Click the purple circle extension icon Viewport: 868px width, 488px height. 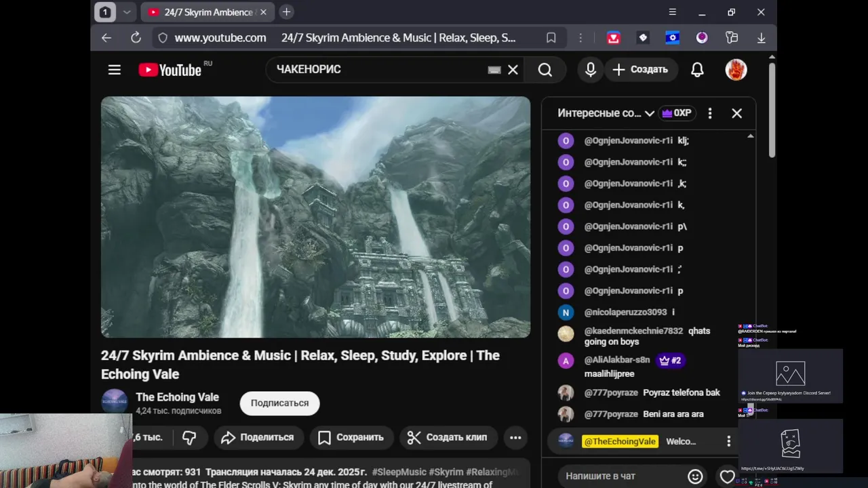(x=702, y=38)
